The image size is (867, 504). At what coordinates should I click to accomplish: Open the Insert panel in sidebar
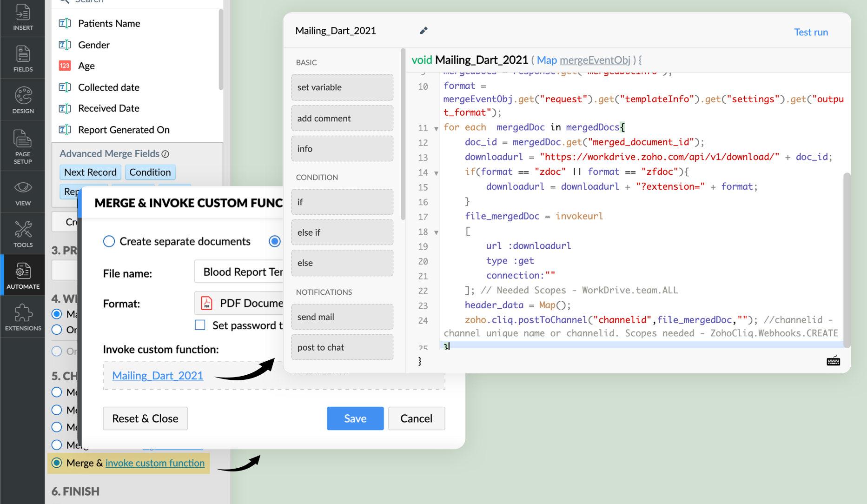point(23,17)
